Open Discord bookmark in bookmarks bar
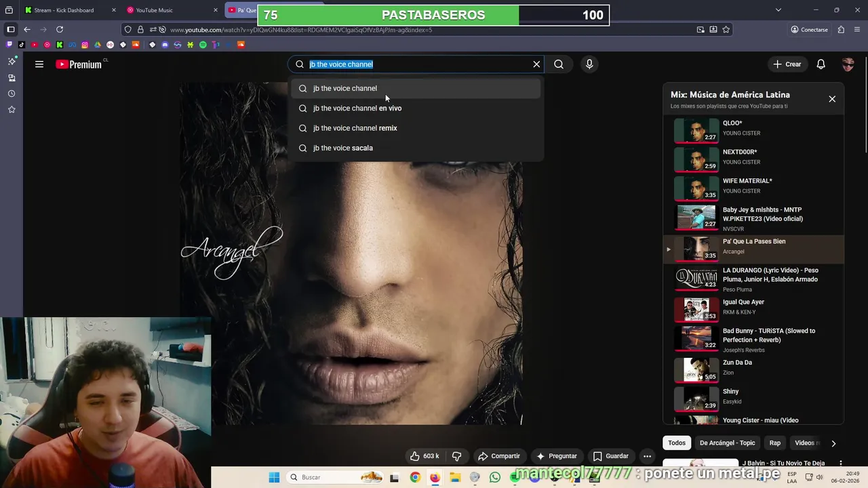This screenshot has width=868, height=488. point(165,45)
